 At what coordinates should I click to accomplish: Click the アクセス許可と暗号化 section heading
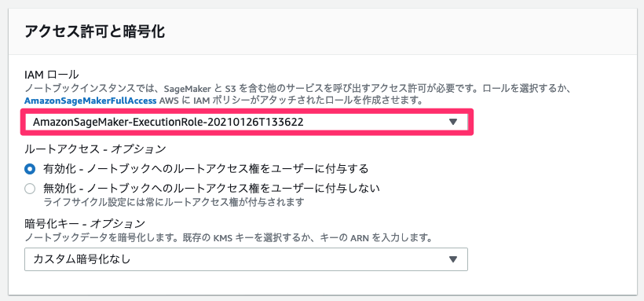[x=95, y=31]
